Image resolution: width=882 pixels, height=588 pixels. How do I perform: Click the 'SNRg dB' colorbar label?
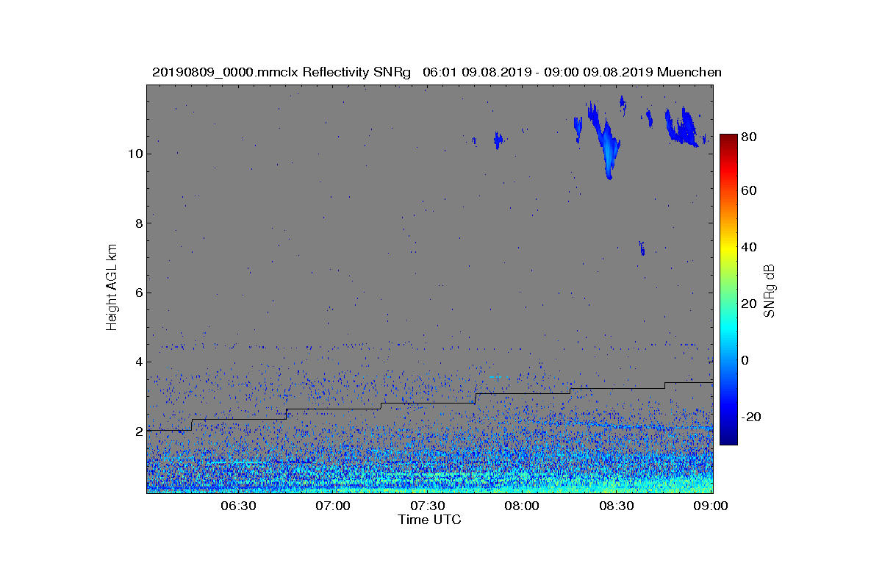(770, 291)
